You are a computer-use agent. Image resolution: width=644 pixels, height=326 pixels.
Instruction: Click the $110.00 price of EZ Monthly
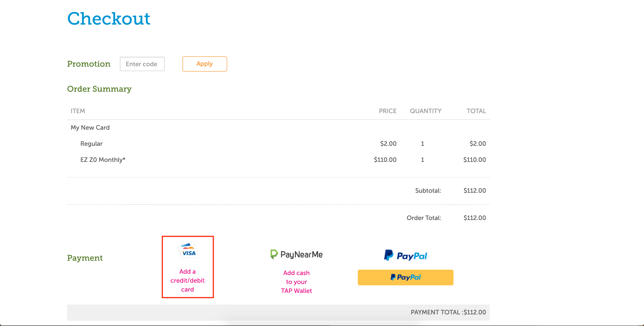(x=385, y=160)
